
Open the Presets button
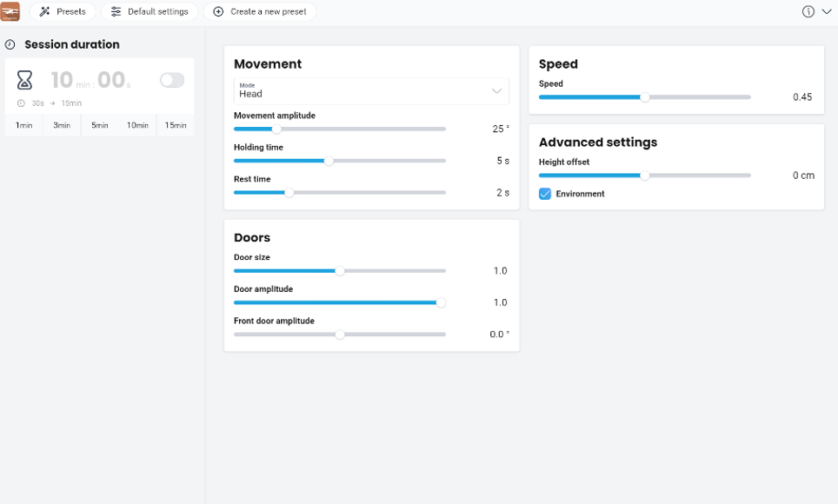[x=63, y=11]
